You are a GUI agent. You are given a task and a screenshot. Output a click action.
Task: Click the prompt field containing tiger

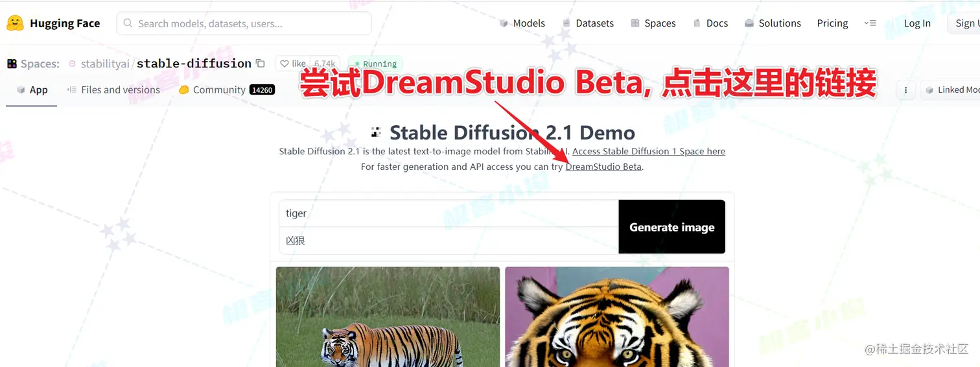coord(449,213)
